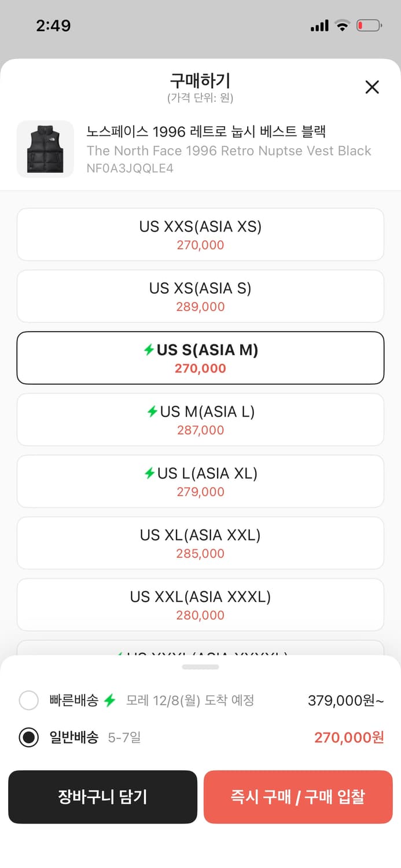Tap the 장바구니 담기 add-to-cart button
The height and width of the screenshot is (868, 401).
pyautogui.click(x=102, y=797)
